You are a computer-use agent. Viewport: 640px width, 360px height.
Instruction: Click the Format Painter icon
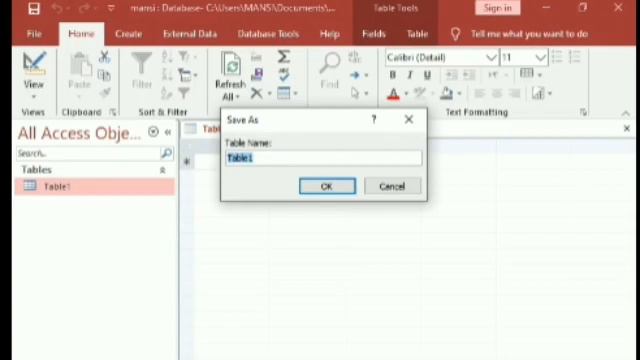[x=104, y=93]
